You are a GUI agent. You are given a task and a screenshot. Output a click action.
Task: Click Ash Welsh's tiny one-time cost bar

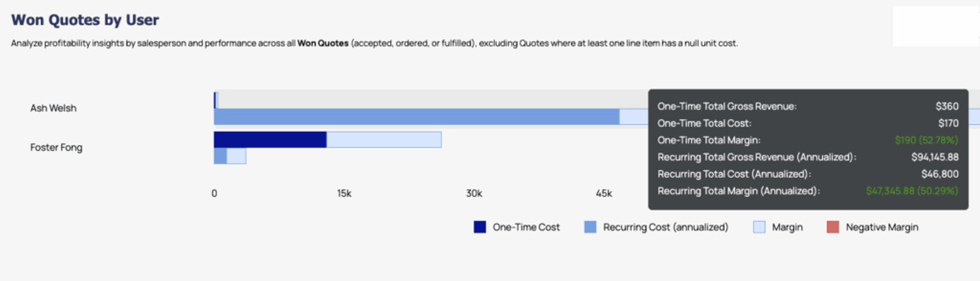pos(215,100)
